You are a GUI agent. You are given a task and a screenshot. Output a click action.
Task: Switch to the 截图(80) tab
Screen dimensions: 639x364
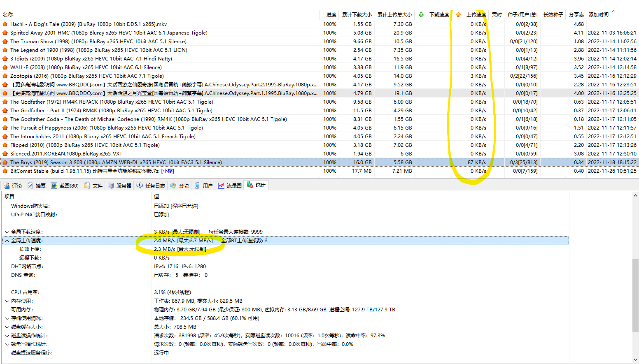click(65, 185)
